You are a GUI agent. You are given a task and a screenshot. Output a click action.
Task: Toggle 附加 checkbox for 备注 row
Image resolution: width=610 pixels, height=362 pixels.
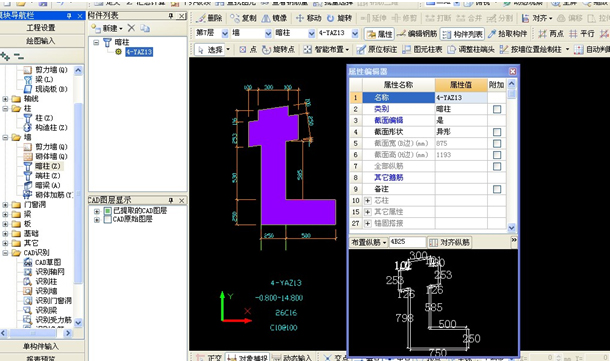[497, 189]
